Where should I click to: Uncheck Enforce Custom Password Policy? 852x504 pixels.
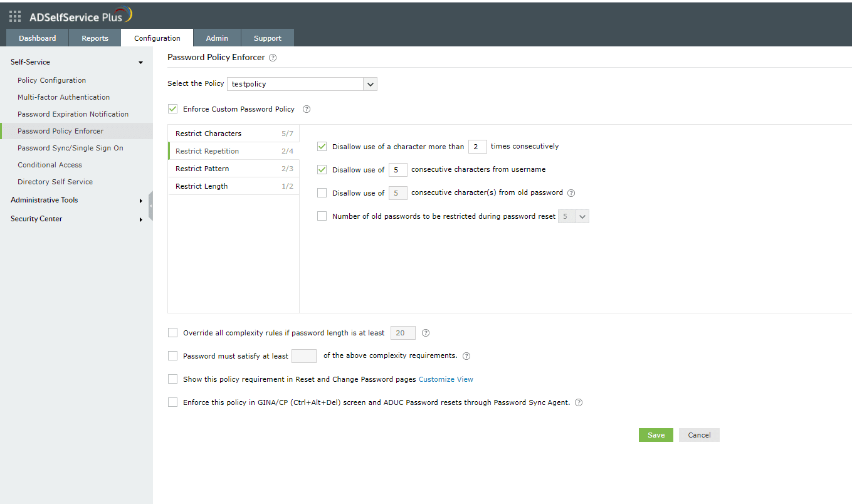[x=173, y=109]
